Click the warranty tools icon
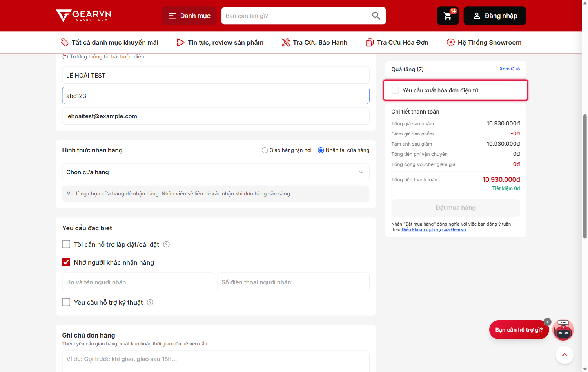This screenshot has height=372, width=588. 286,42
